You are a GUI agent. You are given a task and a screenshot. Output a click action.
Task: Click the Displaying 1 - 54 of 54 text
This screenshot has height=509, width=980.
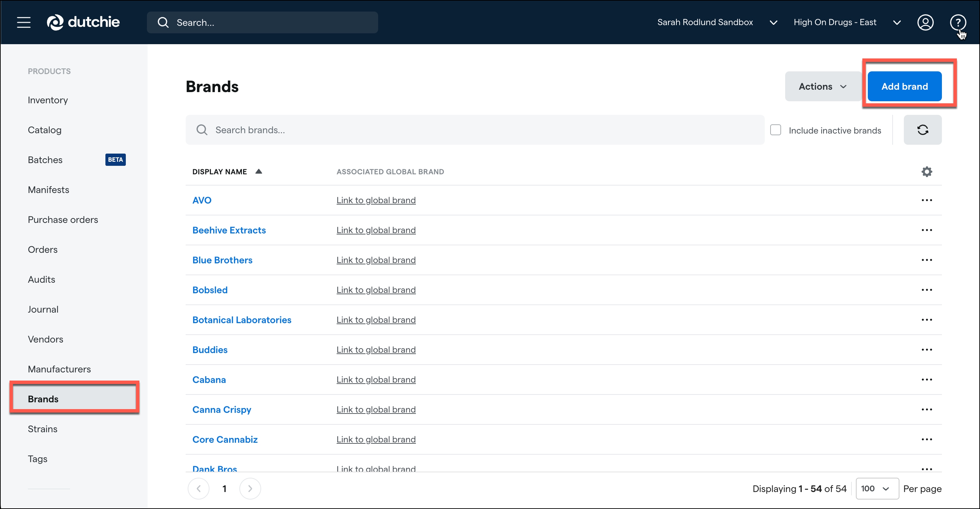pyautogui.click(x=799, y=489)
